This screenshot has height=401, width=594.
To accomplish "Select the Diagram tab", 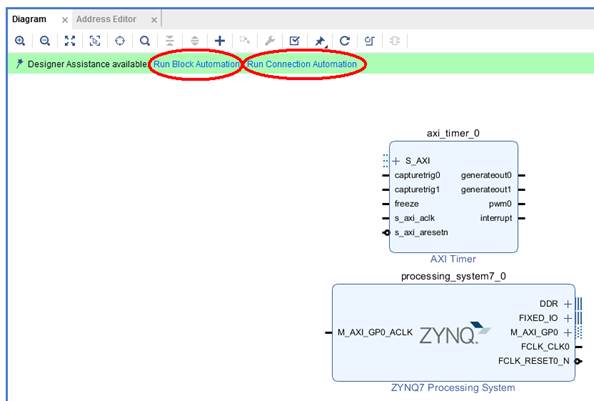I will 29,19.
